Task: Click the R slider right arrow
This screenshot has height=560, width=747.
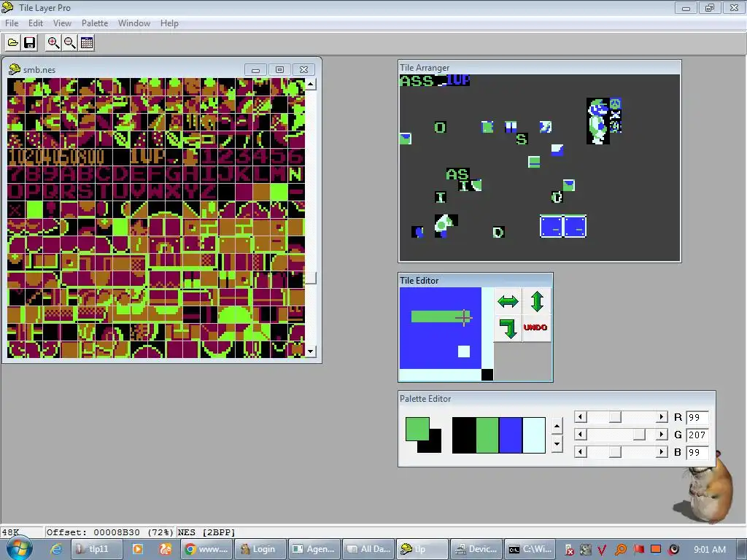Action: tap(661, 417)
